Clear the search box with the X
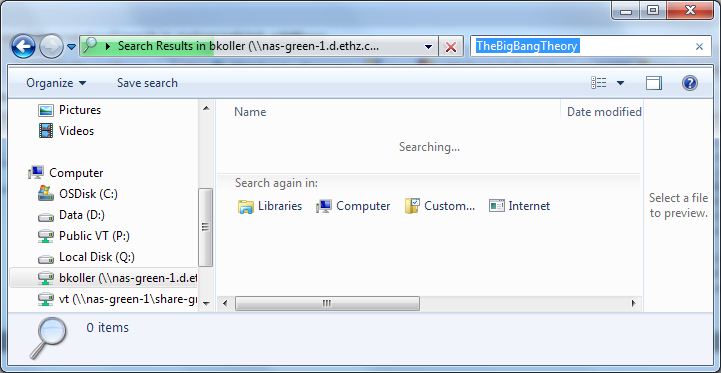Viewport: 721px width, 373px height. [699, 46]
